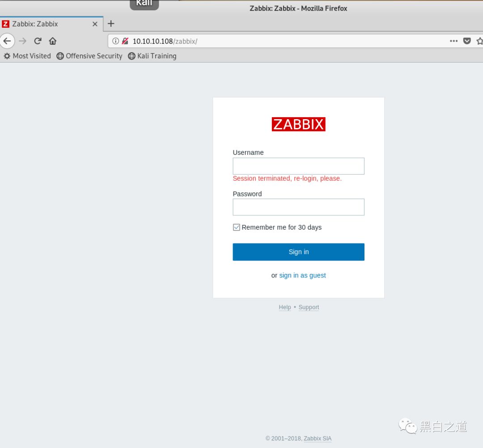Click the Kali label at top
This screenshot has width=483, height=448.
tap(144, 4)
